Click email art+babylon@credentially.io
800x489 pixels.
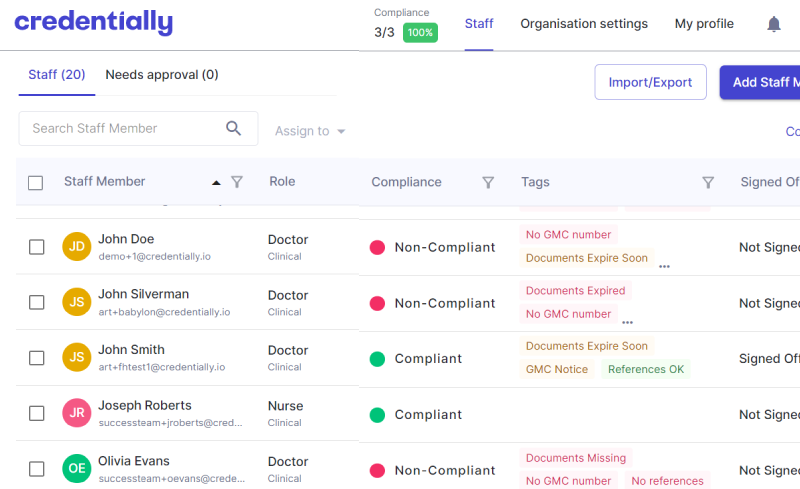(164, 312)
